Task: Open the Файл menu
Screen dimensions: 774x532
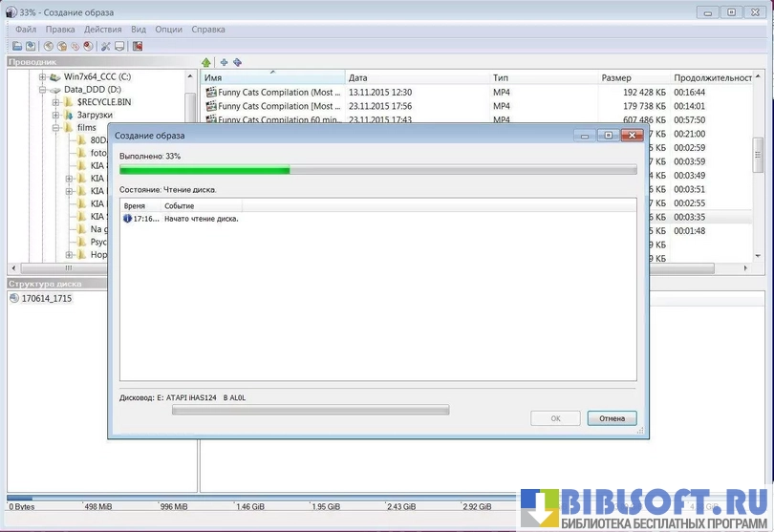Action: point(26,30)
